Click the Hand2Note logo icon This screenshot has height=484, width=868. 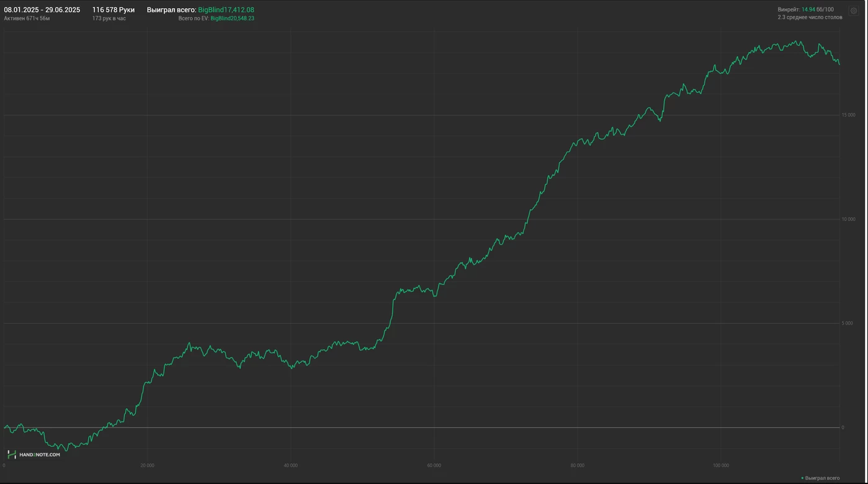[x=11, y=454]
